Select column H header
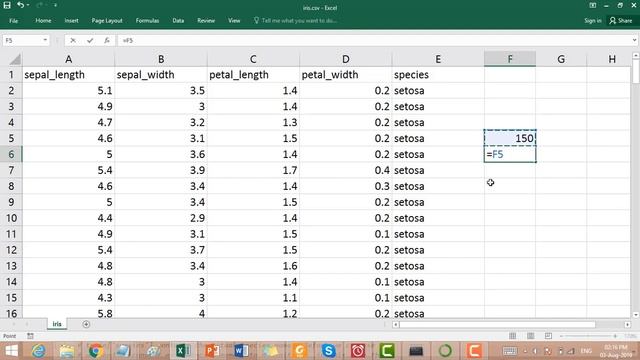Viewport: 640px width, 360px height. click(612, 59)
